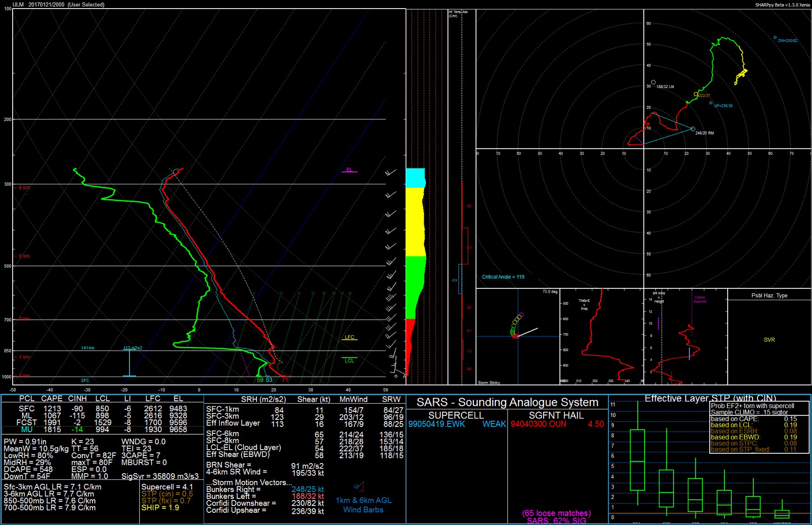Select the FCST parcel row in the table

(x=102, y=423)
